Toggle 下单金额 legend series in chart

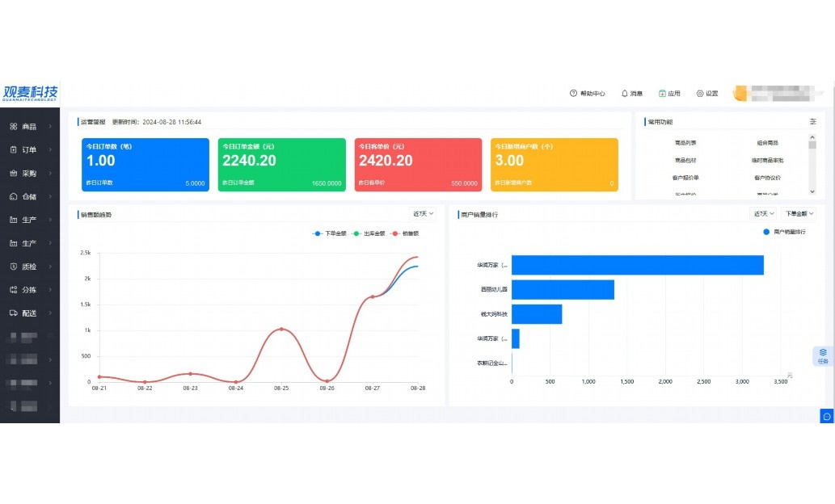330,233
